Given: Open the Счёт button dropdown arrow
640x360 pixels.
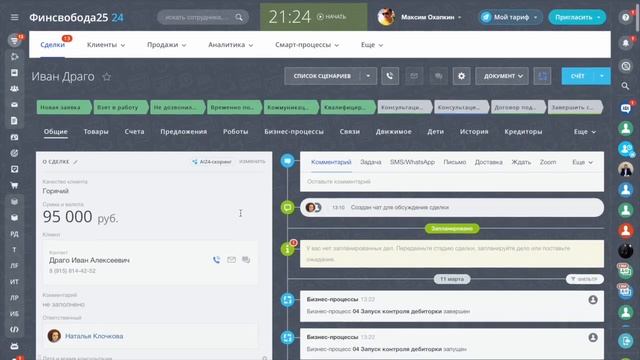Looking at the screenshot, I should 602,76.
